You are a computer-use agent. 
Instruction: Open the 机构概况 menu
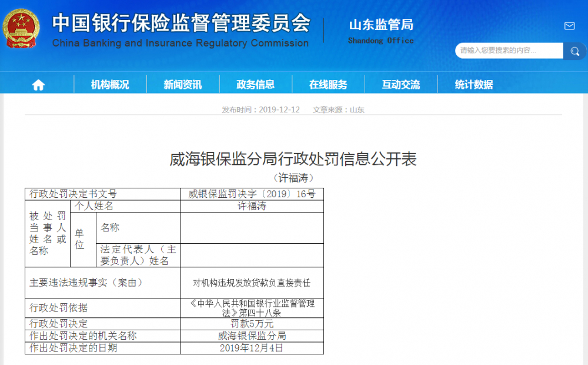[x=109, y=84]
